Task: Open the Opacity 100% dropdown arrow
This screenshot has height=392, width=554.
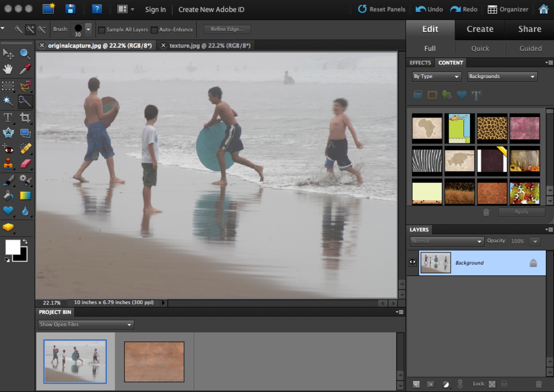Action: pyautogui.click(x=535, y=241)
